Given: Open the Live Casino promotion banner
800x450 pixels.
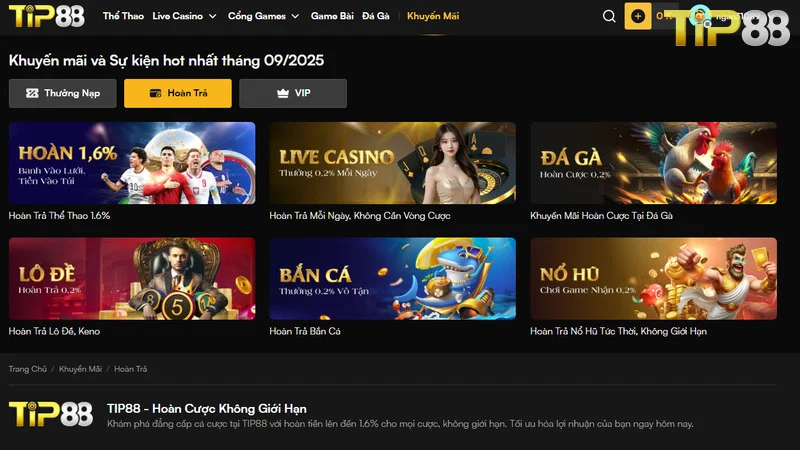Looking at the screenshot, I should [x=392, y=163].
